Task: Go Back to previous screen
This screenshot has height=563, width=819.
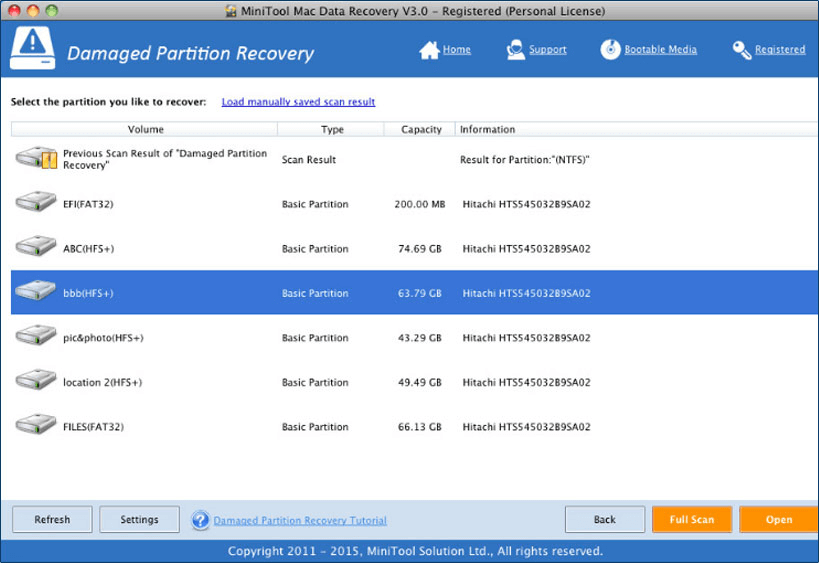Action: [x=605, y=520]
